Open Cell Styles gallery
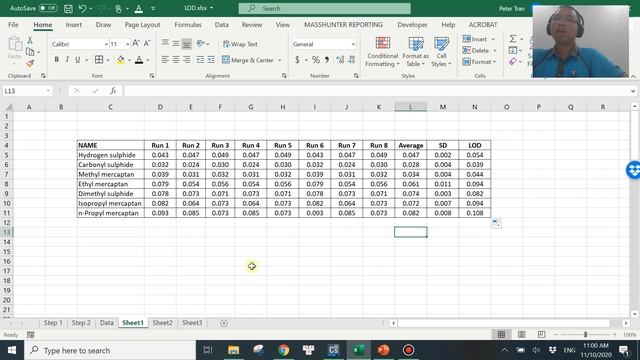The width and height of the screenshot is (640, 360). tap(441, 52)
